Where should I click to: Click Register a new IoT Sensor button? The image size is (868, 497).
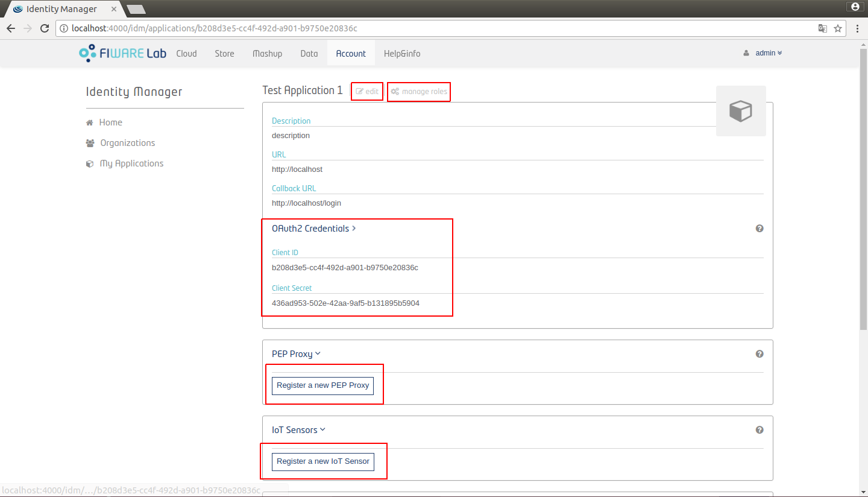[x=323, y=461]
